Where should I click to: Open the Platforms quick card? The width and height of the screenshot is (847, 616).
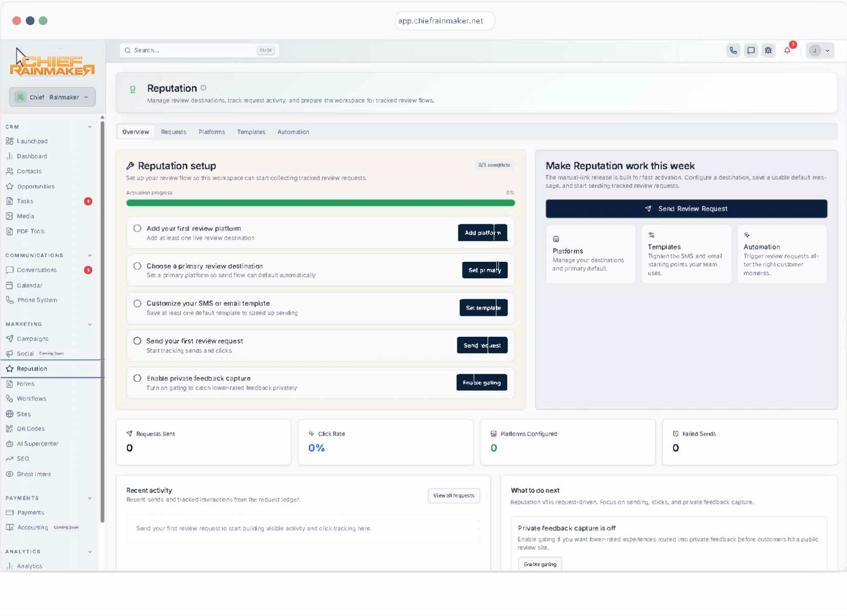(x=590, y=254)
